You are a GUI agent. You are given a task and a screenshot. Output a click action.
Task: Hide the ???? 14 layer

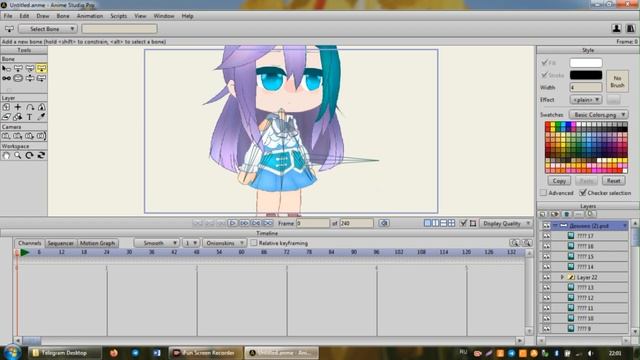pos(546,267)
